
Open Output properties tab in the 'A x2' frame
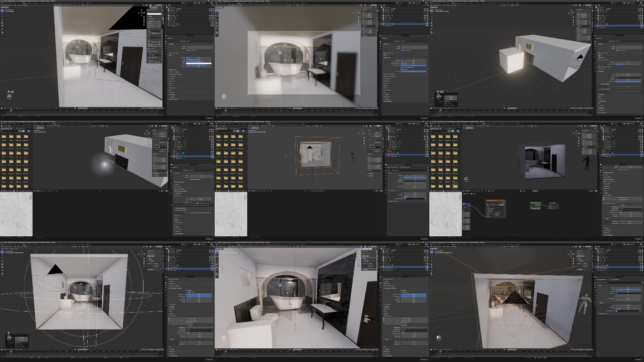[166, 44]
